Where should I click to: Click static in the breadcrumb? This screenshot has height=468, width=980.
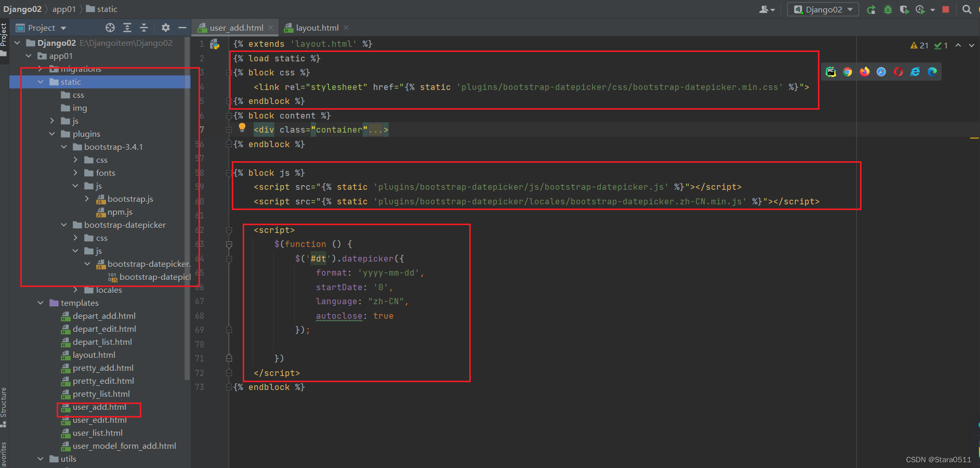coord(101,9)
